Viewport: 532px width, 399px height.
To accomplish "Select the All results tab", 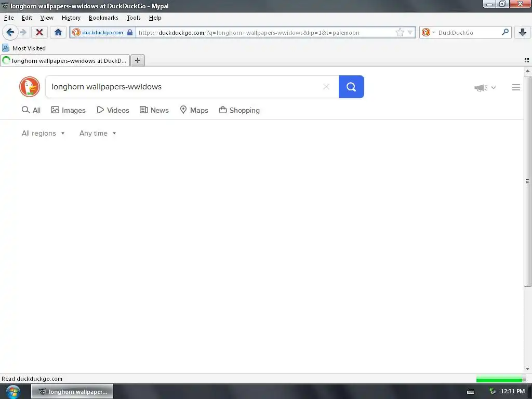I will [31, 110].
